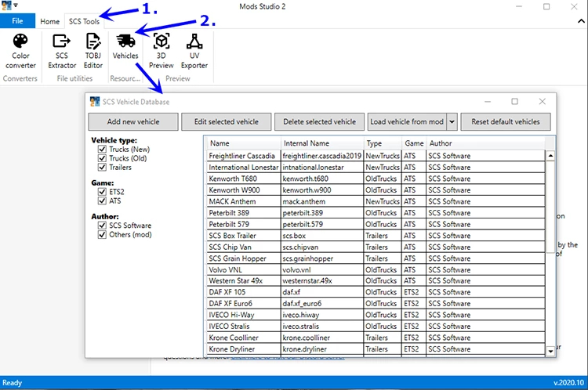
Task: Uncheck the Trucks (New) checkbox
Action: 102,150
